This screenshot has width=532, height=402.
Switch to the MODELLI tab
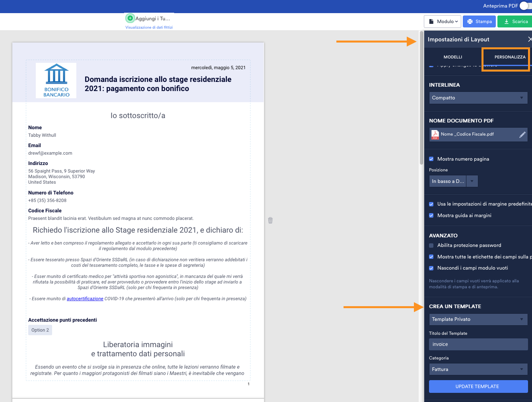click(x=453, y=57)
